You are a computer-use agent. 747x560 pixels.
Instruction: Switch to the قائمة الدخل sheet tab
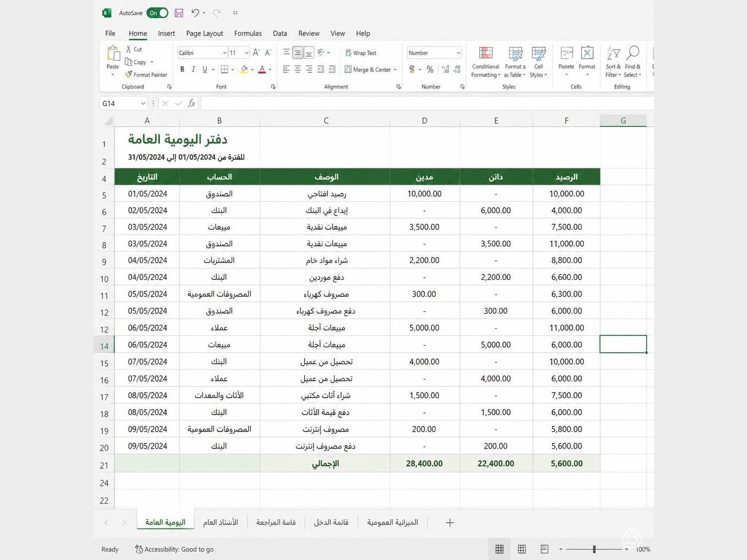pos(331,522)
